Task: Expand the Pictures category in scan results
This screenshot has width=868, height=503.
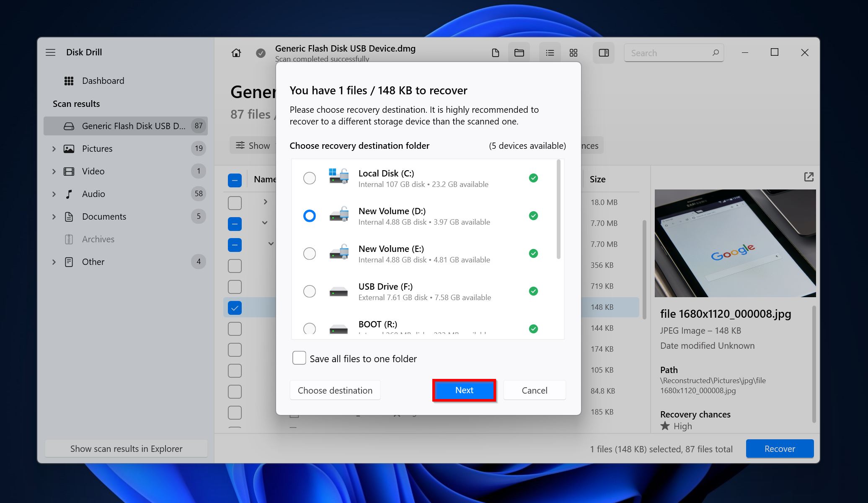Action: pyautogui.click(x=54, y=148)
